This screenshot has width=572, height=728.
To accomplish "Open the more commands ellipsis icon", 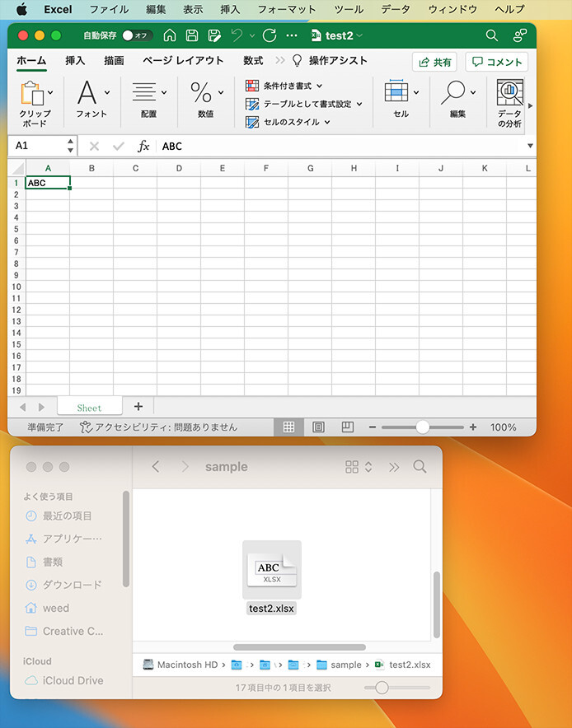I will 292,35.
